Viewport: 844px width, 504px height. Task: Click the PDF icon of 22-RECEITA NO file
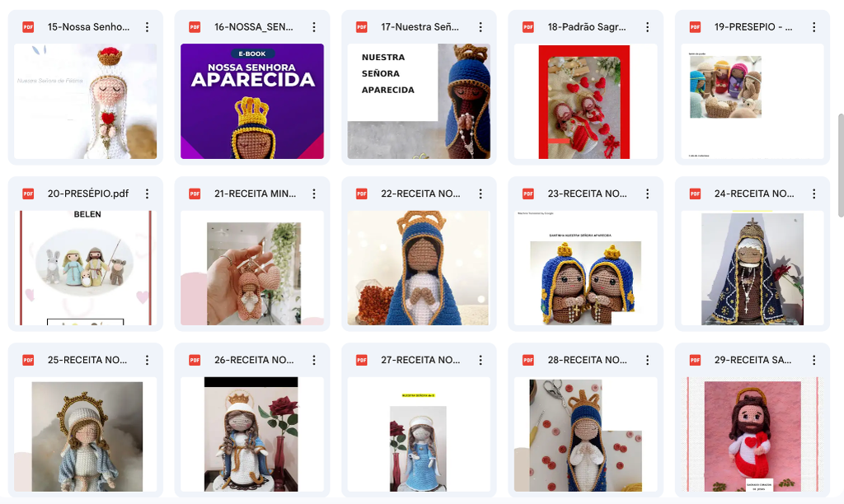point(362,194)
